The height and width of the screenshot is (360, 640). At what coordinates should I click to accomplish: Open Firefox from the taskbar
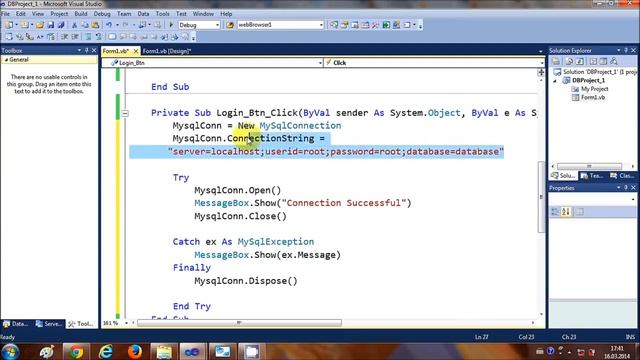click(135, 351)
